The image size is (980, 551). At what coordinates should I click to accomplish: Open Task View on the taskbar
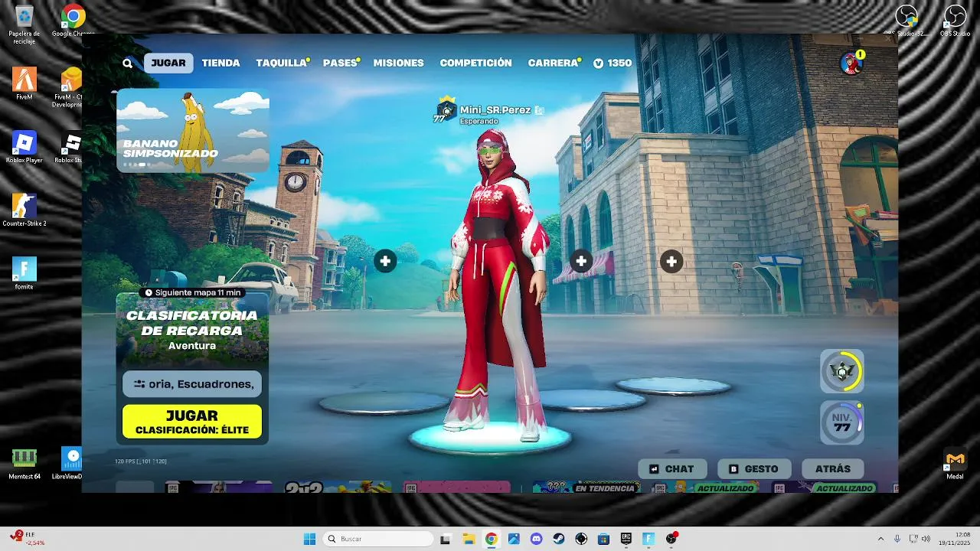pos(446,539)
